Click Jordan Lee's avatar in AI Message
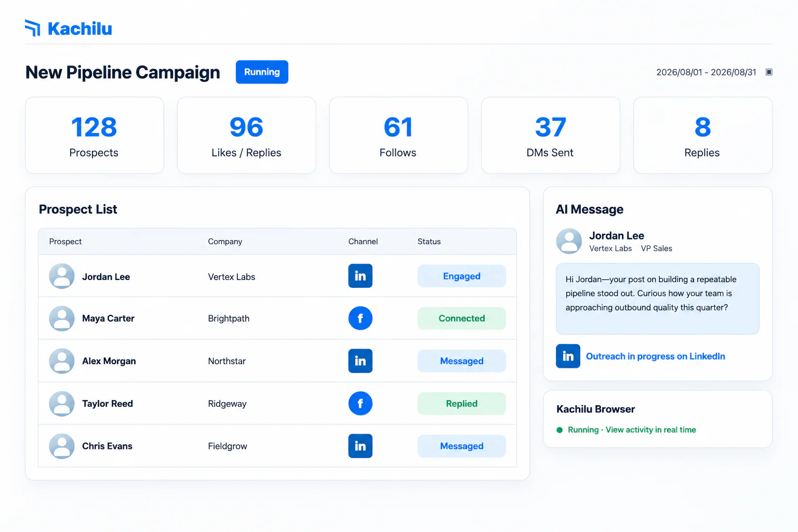798x532 pixels. (x=569, y=241)
